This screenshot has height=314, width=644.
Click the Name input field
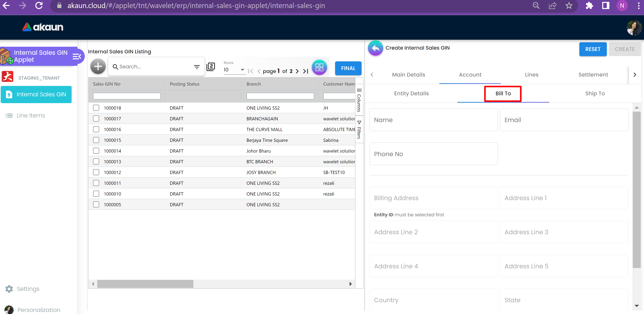pyautogui.click(x=434, y=120)
